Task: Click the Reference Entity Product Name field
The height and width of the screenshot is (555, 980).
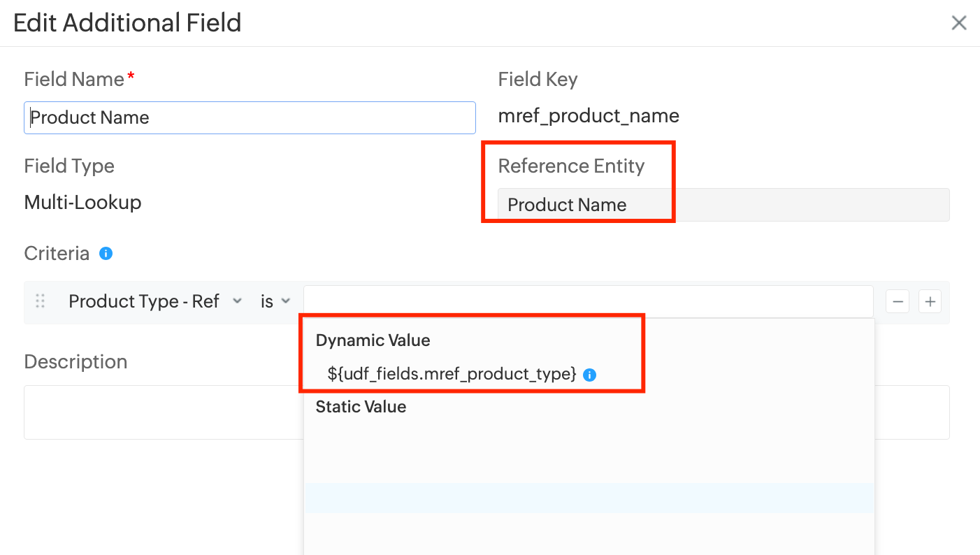Action: point(723,205)
